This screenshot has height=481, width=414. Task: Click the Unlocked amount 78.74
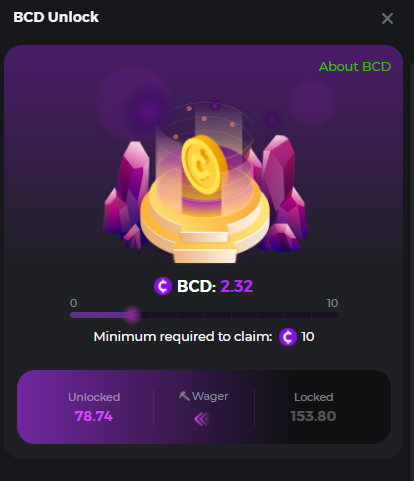tap(94, 416)
